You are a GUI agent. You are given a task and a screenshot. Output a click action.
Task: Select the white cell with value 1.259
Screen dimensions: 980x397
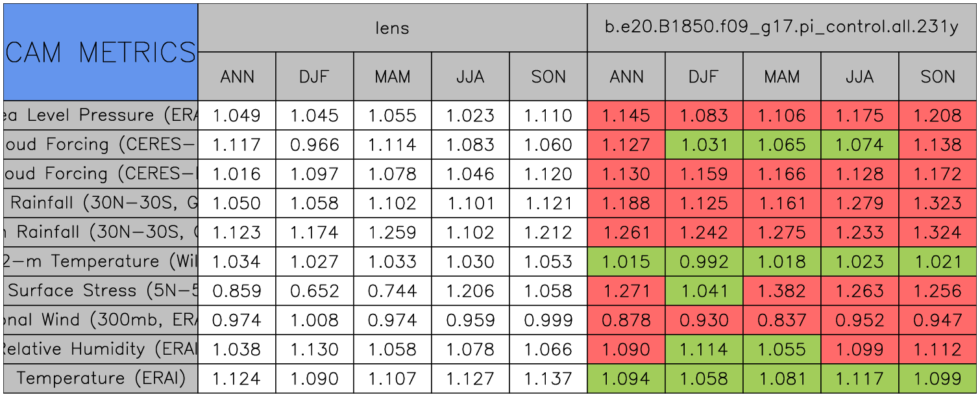click(x=392, y=232)
